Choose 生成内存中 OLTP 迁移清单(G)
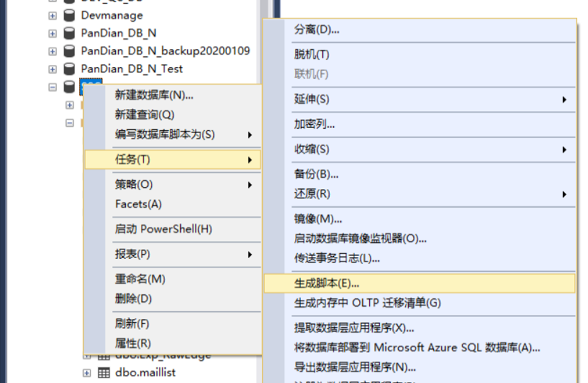This screenshot has width=588, height=383. (x=419, y=303)
